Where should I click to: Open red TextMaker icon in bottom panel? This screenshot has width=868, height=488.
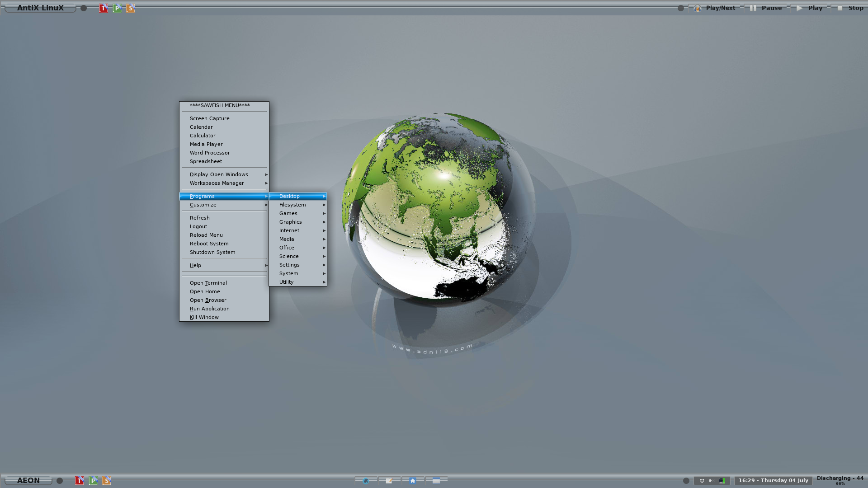[x=80, y=481]
